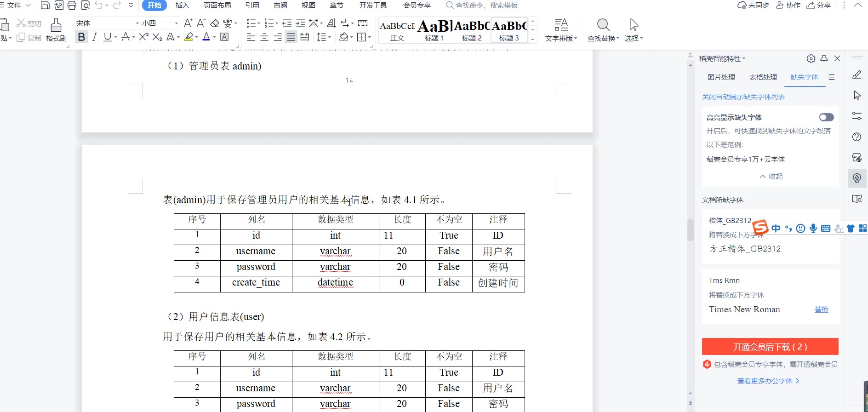This screenshot has width=868, height=412.
Task: Click the Subscript X₂ icon
Action: [157, 37]
